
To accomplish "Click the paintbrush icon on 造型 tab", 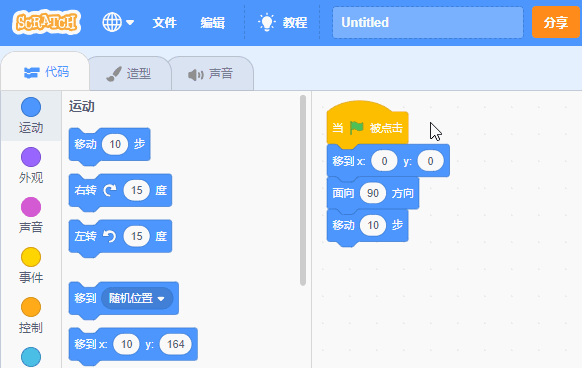I will (114, 74).
